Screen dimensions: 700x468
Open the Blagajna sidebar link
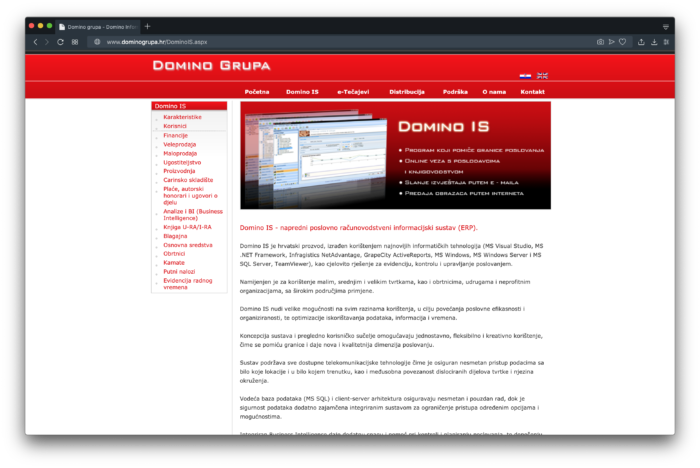point(175,236)
